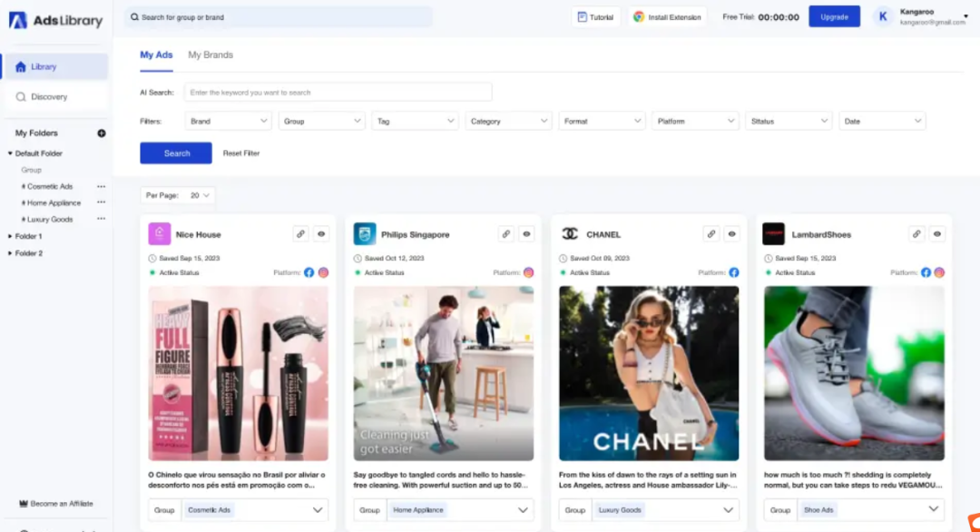The height and width of the screenshot is (532, 980).
Task: Open Home Appliance group options menu
Action: 102,202
